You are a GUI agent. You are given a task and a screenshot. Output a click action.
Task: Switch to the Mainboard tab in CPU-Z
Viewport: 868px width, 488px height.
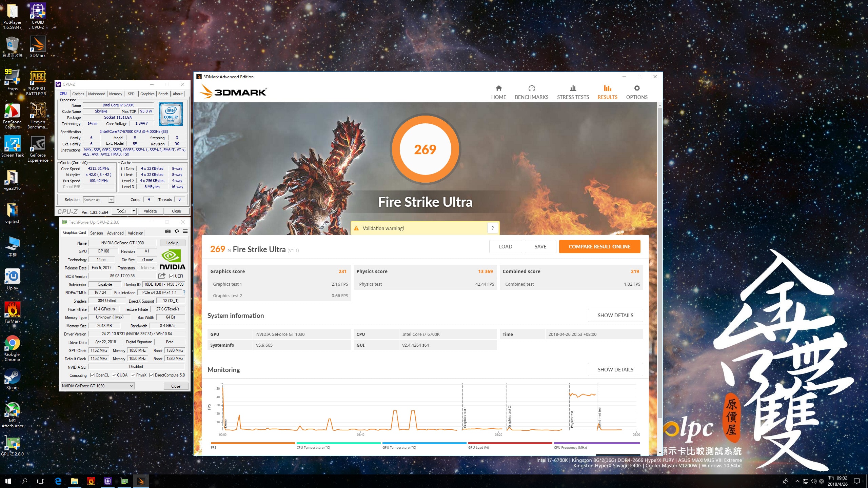pyautogui.click(x=97, y=94)
